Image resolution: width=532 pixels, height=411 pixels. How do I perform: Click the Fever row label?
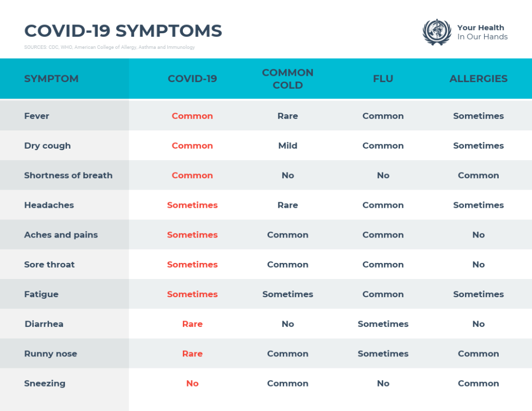37,116
